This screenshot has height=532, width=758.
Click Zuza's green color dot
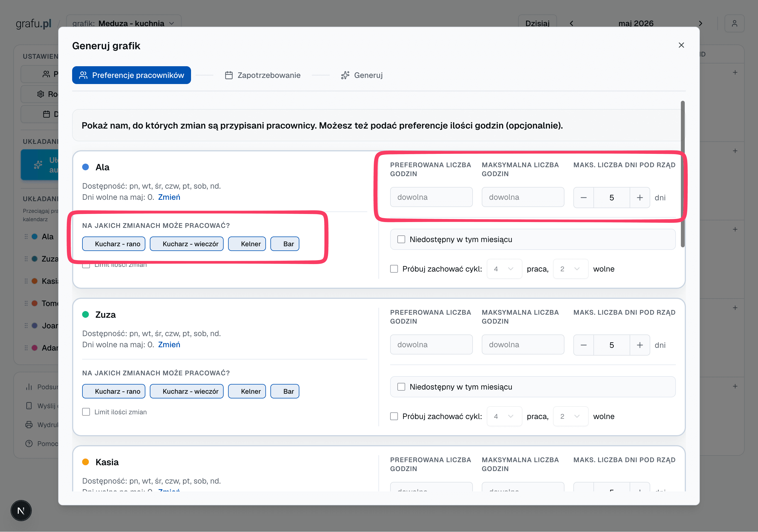(x=85, y=314)
